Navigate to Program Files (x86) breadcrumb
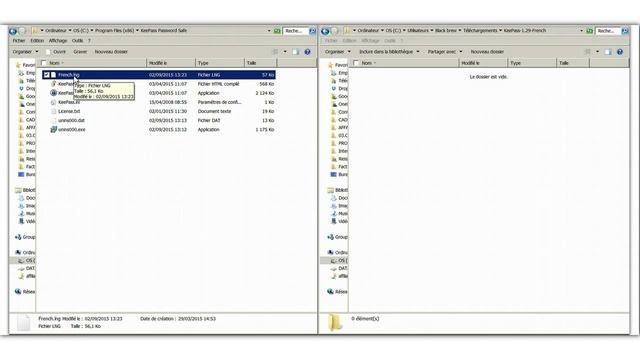The width and height of the screenshot is (640, 360). point(114,31)
